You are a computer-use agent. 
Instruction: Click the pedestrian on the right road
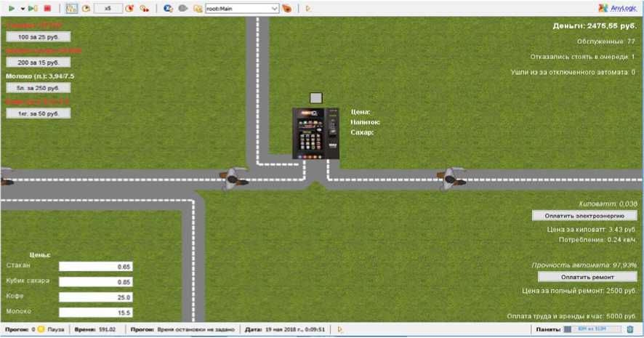[451, 179]
